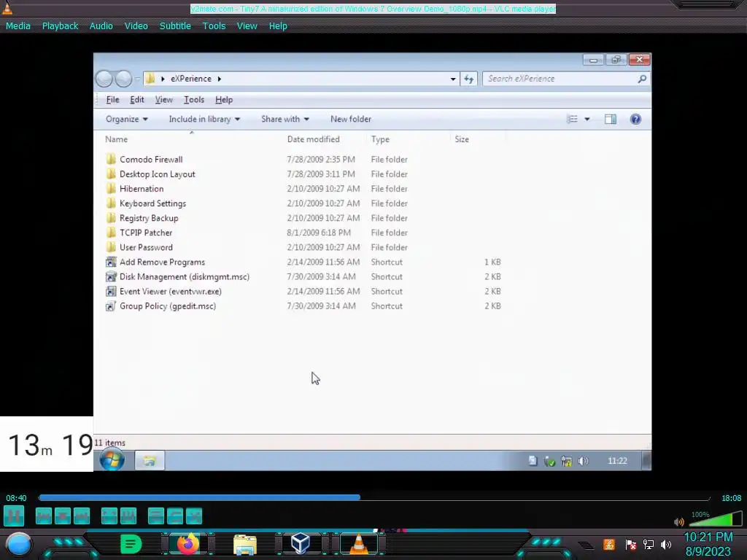Click host system volume tray icon
Screen dimensions: 747x560
click(666, 544)
